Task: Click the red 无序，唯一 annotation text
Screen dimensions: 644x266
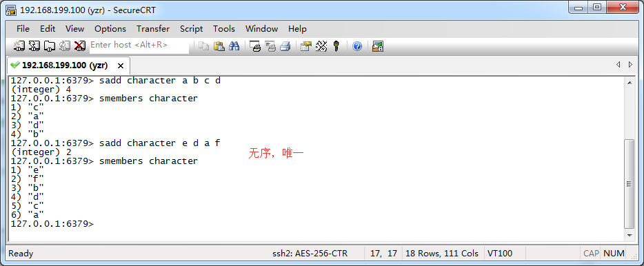Action: point(276,154)
